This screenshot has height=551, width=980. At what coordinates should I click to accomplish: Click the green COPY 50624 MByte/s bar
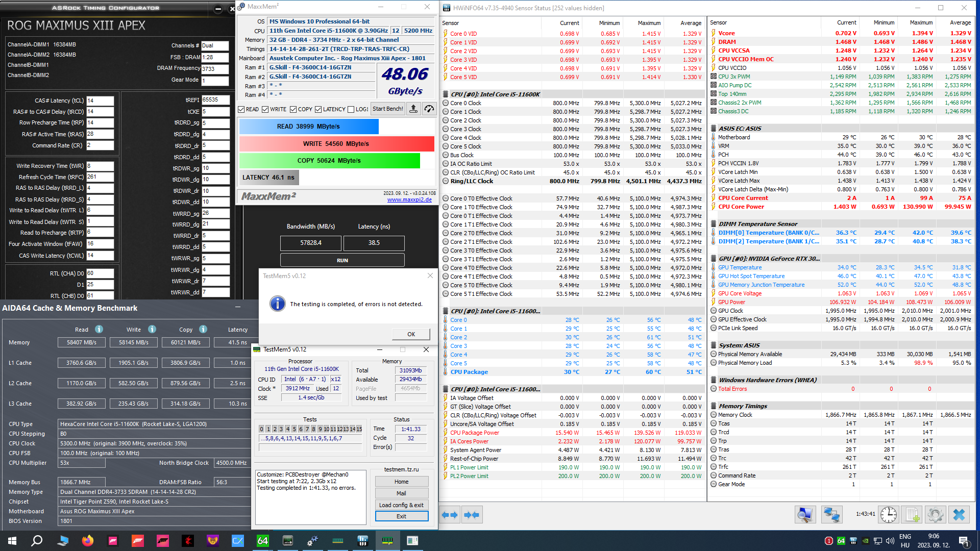point(329,160)
